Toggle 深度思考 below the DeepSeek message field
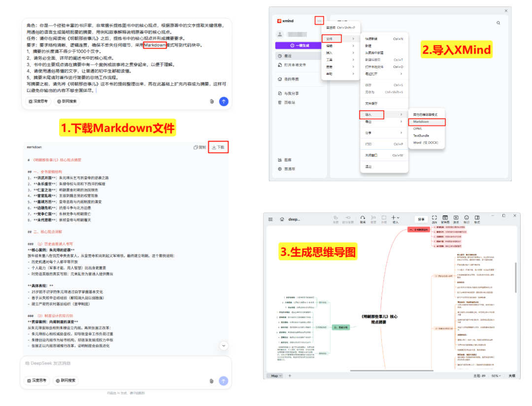The width and height of the screenshot is (532, 406). pyautogui.click(x=36, y=381)
